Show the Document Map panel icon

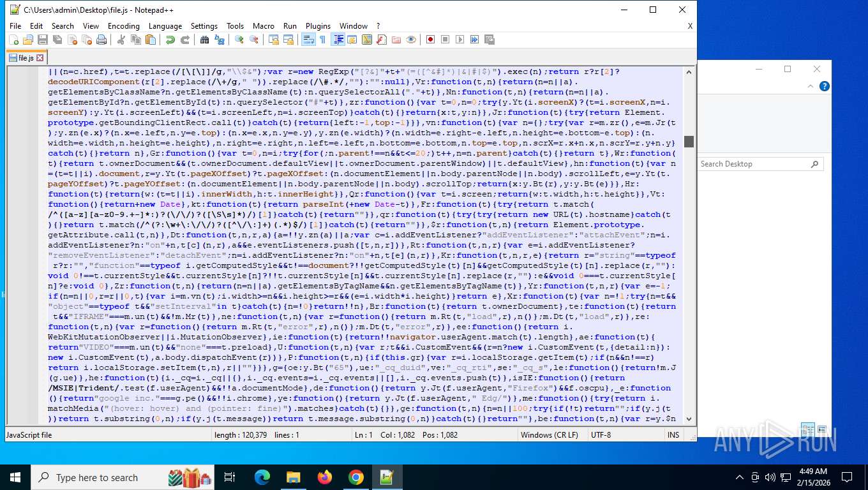[367, 40]
